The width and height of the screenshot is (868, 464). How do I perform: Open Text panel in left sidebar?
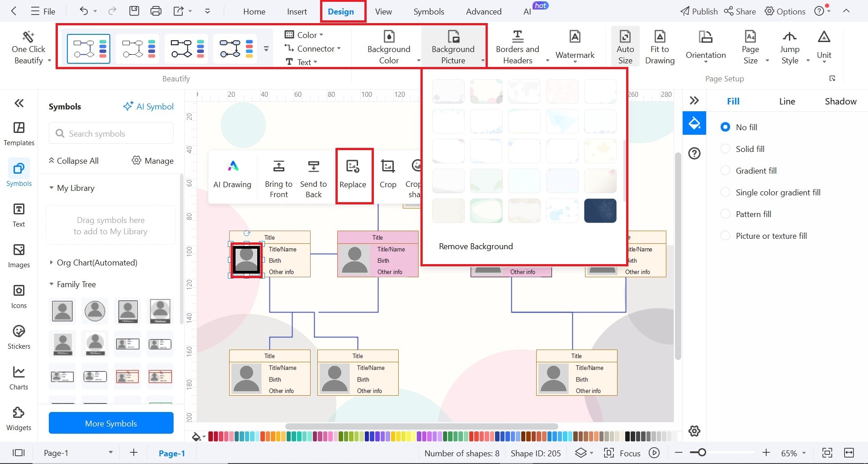tap(19, 215)
